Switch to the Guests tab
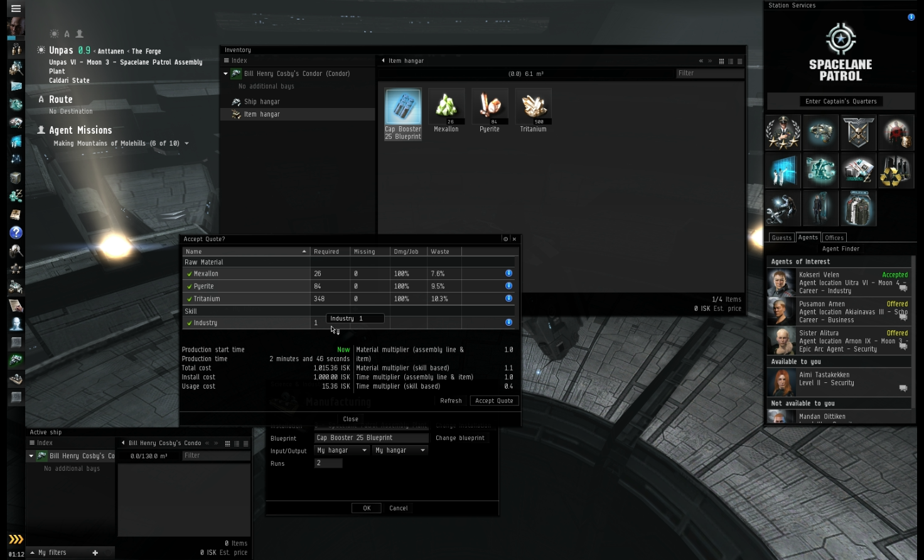This screenshot has height=560, width=924. 781,237
